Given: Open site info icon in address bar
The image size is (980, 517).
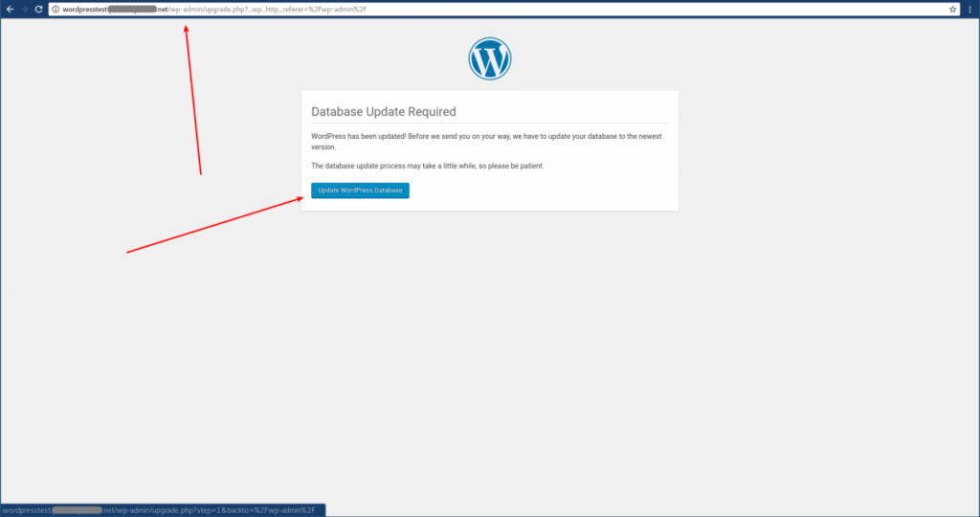Looking at the screenshot, I should pyautogui.click(x=56, y=10).
